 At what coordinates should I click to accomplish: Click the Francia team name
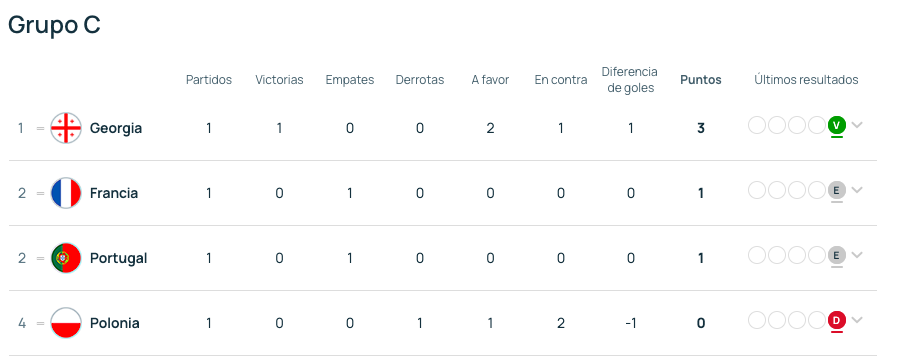click(x=114, y=193)
